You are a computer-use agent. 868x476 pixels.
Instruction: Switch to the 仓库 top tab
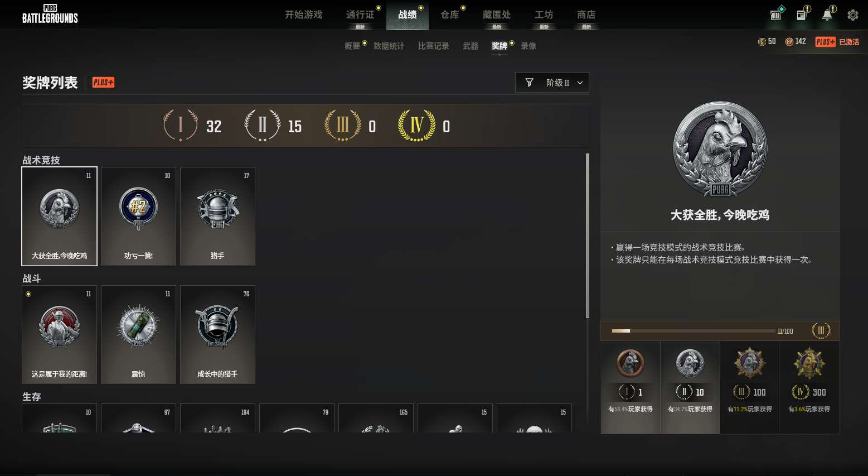(450, 15)
